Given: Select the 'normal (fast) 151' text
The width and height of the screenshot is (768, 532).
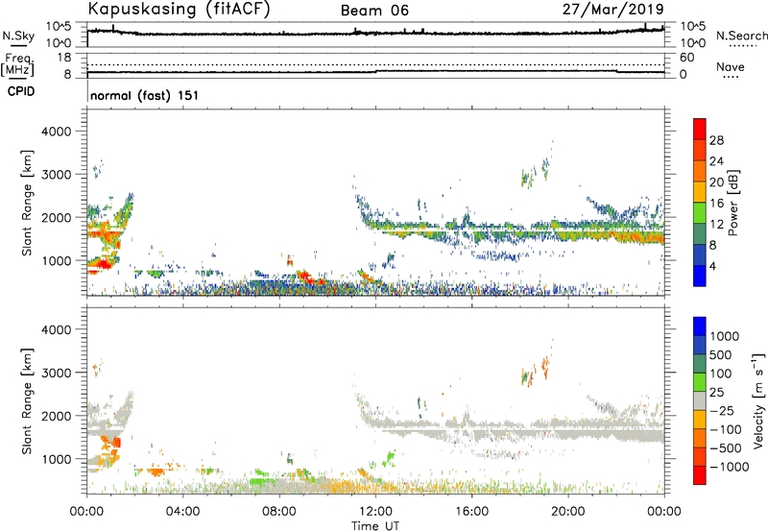Looking at the screenshot, I should tap(145, 95).
